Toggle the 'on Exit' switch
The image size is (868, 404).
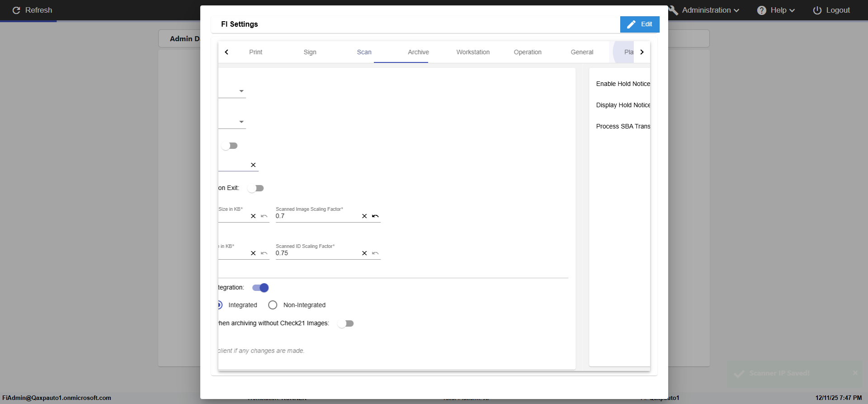click(256, 188)
